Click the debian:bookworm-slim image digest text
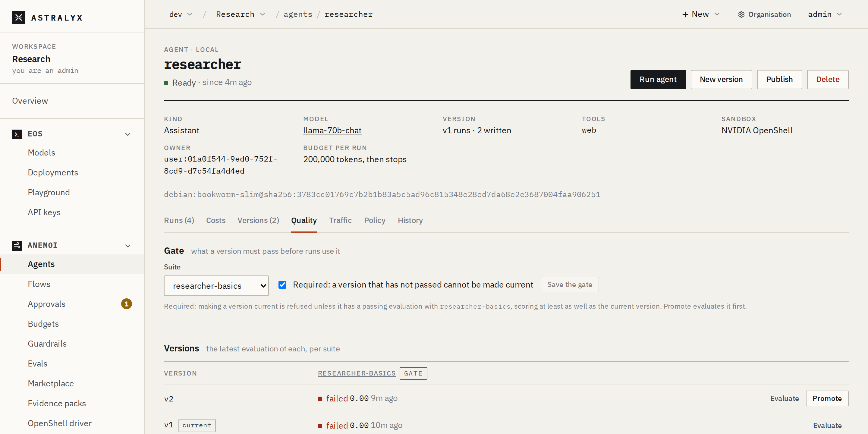This screenshot has height=434, width=868. pyautogui.click(x=382, y=194)
